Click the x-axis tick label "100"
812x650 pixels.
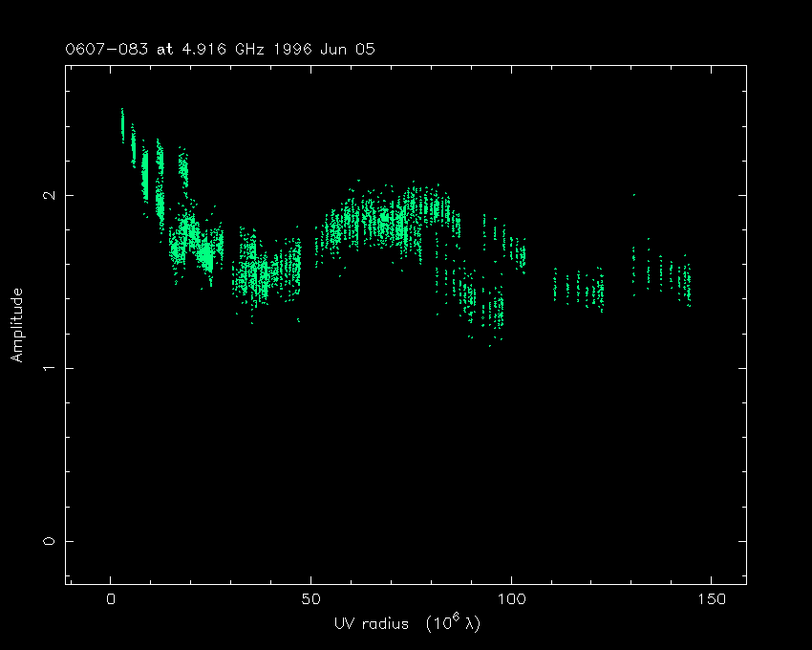tap(511, 599)
